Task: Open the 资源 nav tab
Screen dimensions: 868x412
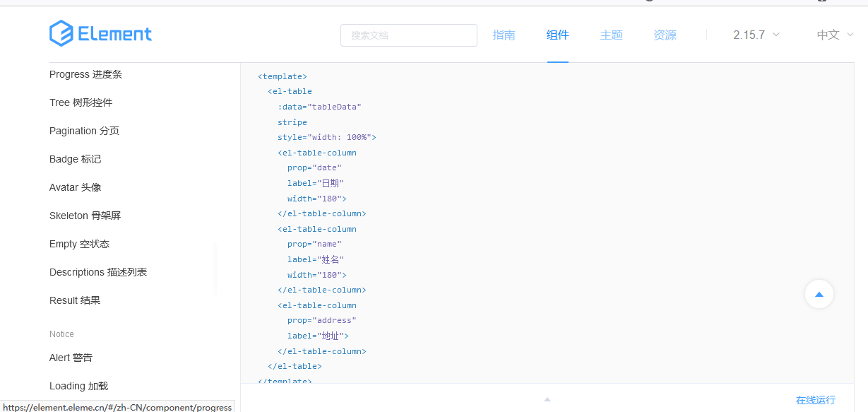Action: [665, 35]
